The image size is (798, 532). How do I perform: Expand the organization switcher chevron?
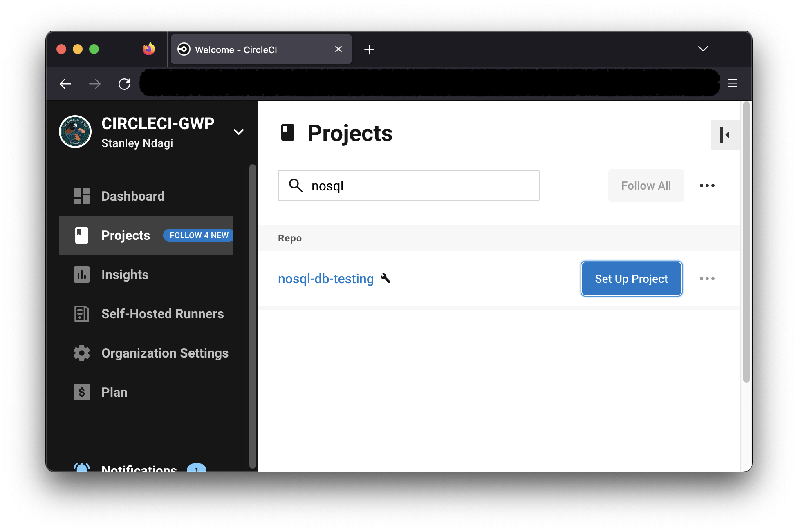pos(239,132)
